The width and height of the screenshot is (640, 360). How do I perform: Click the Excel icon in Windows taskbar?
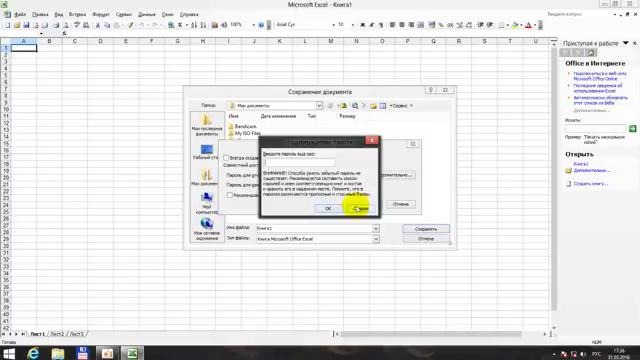tap(132, 353)
